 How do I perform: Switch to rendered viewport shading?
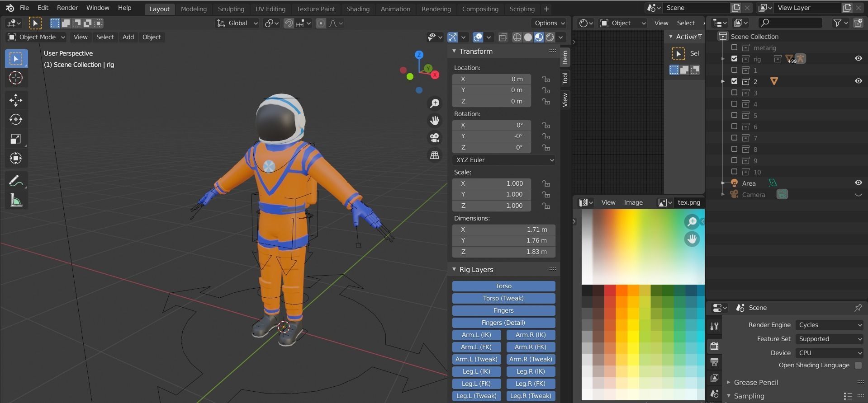click(550, 37)
